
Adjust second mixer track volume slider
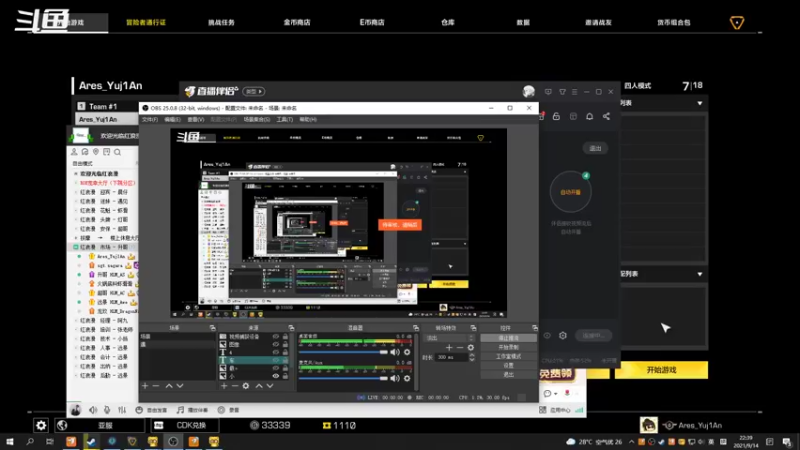tap(343, 378)
